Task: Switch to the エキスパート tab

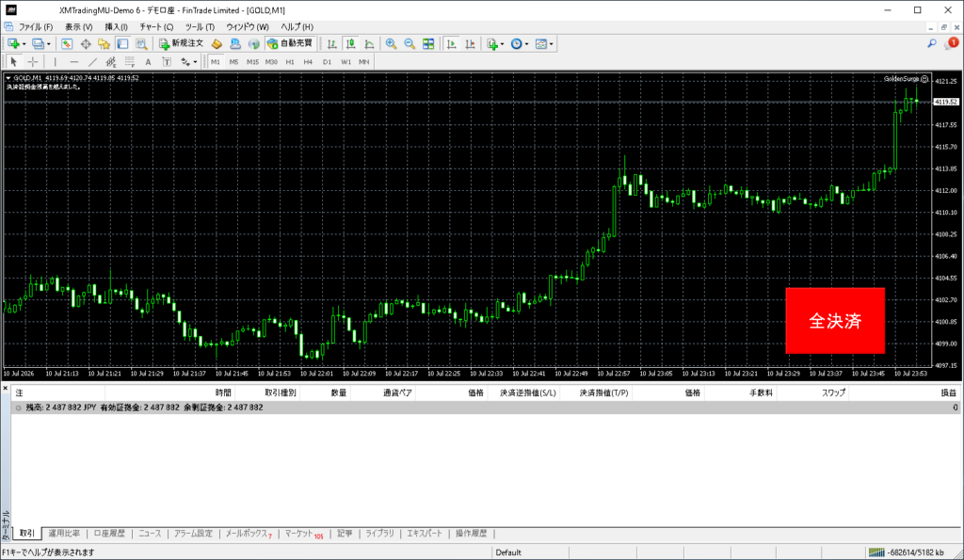Action: tap(425, 534)
